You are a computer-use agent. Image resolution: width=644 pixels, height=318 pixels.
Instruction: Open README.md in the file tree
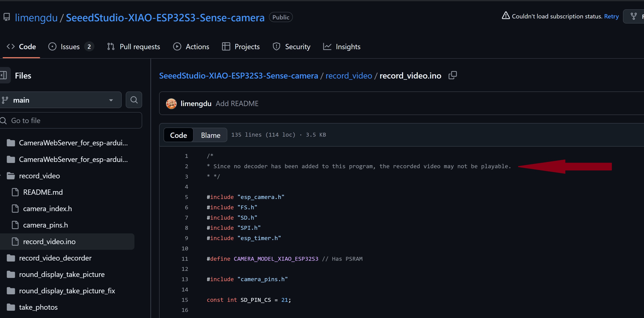(43, 192)
